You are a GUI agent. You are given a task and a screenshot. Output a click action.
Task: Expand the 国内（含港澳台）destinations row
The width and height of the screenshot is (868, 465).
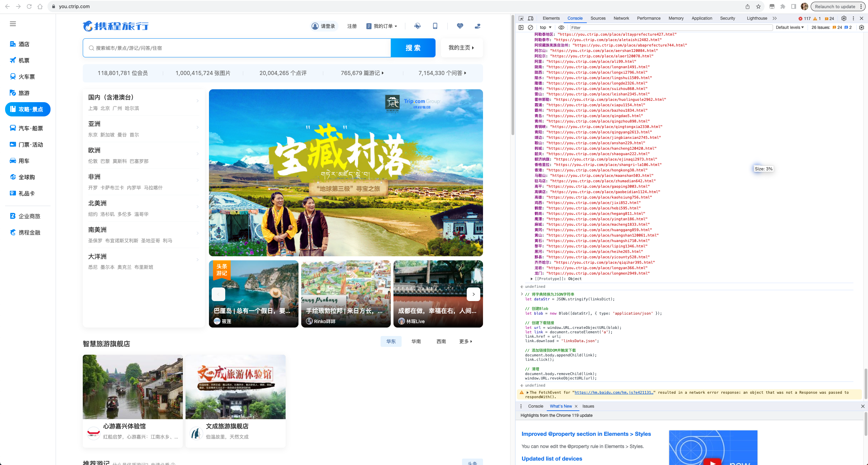tap(143, 102)
